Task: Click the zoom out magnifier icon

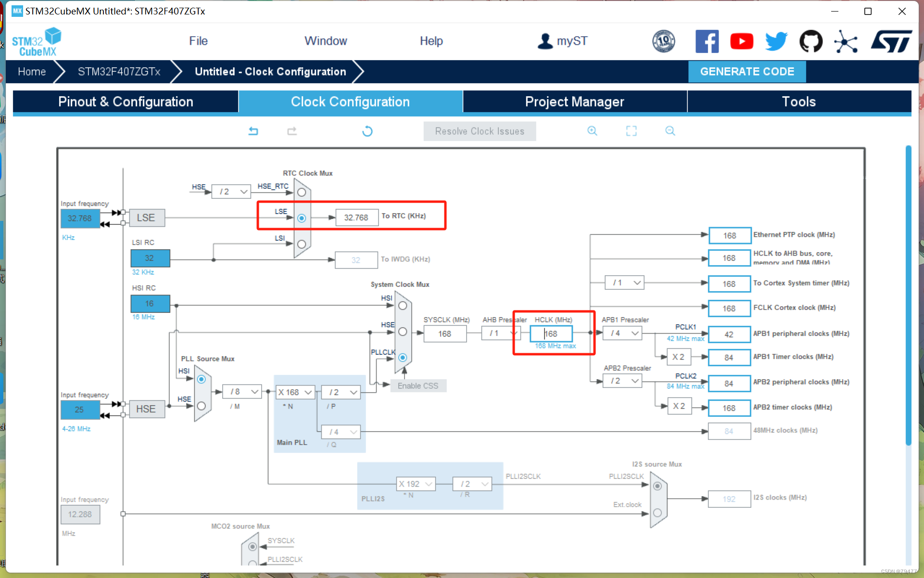Action: point(670,131)
